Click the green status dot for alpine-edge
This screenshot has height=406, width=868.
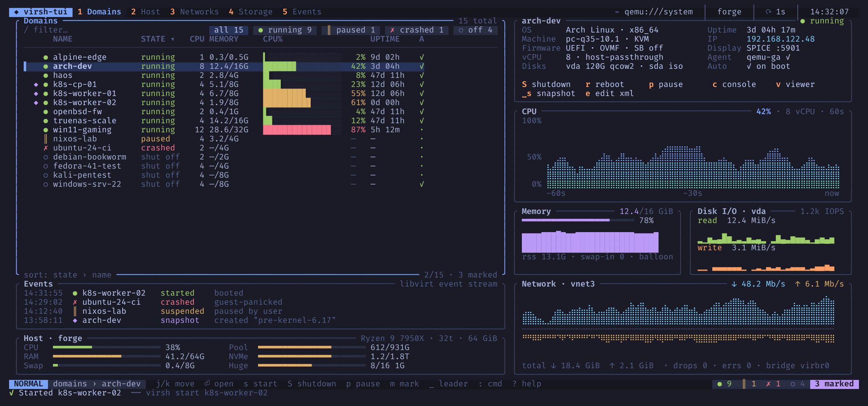pos(46,57)
